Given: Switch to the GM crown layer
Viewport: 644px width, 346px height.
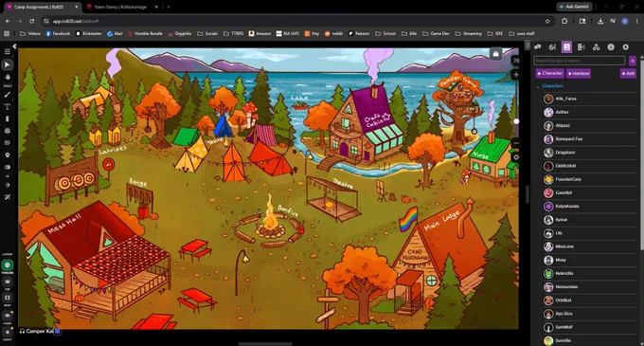Looking at the screenshot, I should [7, 282].
